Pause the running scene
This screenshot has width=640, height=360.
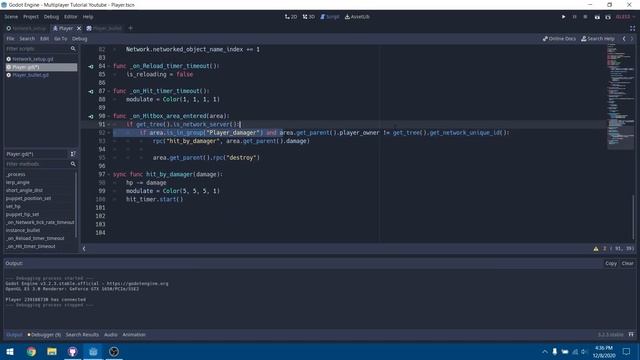pyautogui.click(x=574, y=17)
